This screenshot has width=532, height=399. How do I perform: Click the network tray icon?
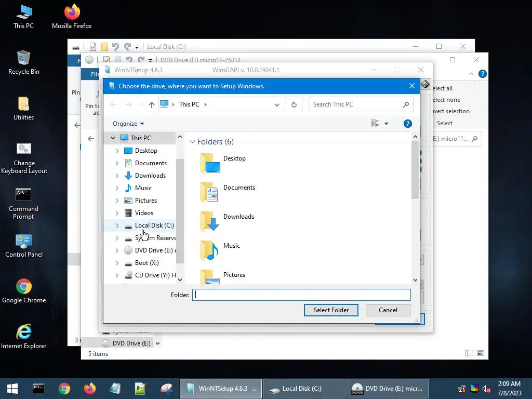click(x=462, y=389)
